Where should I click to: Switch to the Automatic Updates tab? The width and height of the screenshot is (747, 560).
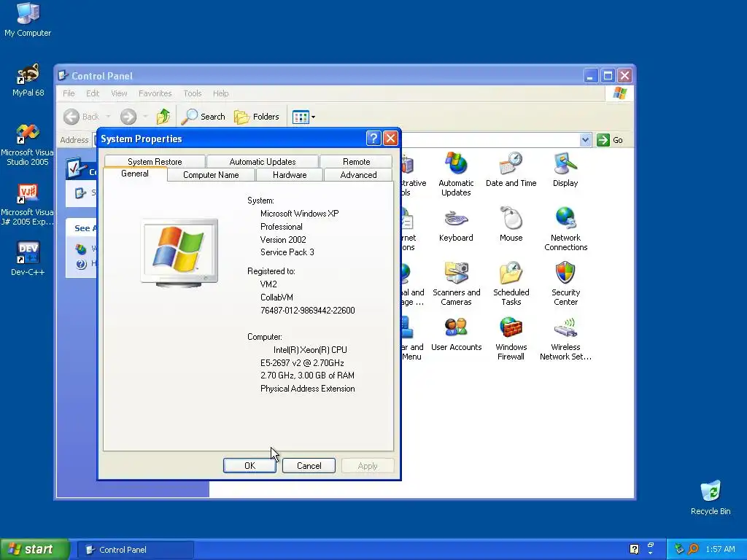click(263, 161)
